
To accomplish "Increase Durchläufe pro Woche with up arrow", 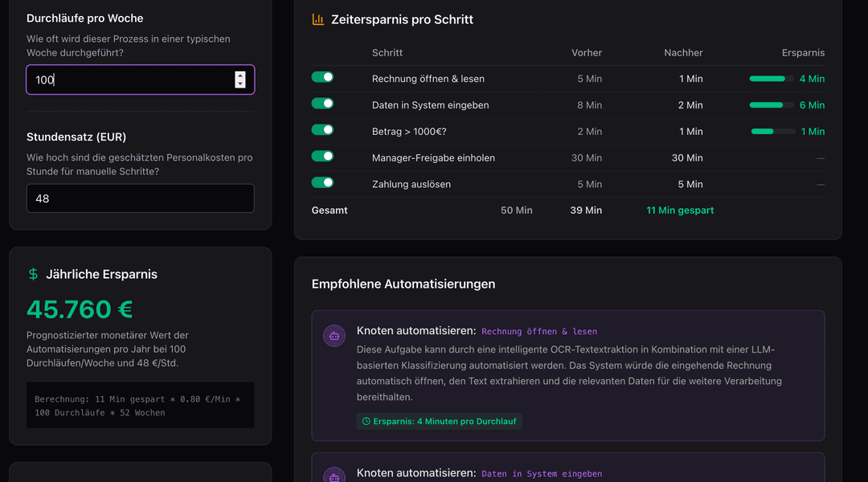I will click(x=240, y=76).
